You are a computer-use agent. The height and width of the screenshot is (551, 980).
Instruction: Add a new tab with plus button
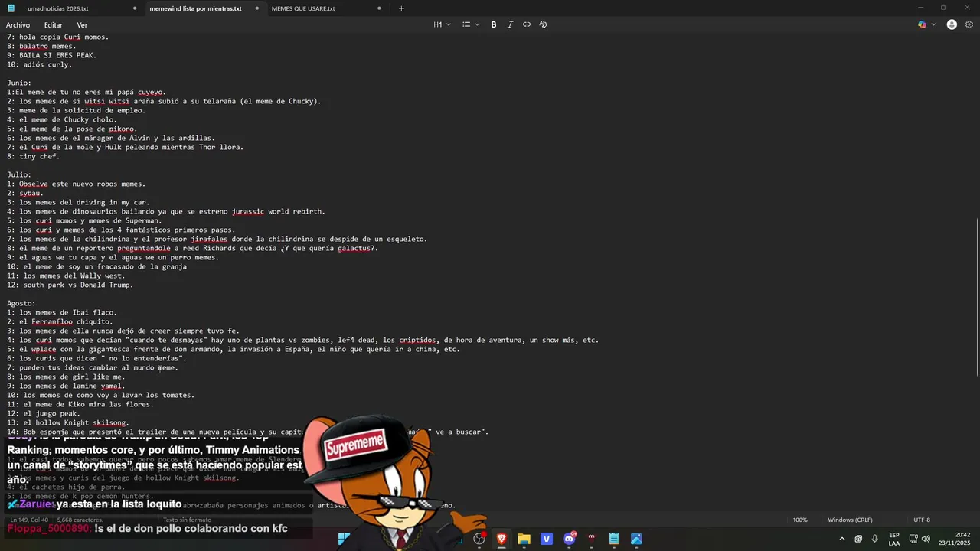(x=401, y=8)
